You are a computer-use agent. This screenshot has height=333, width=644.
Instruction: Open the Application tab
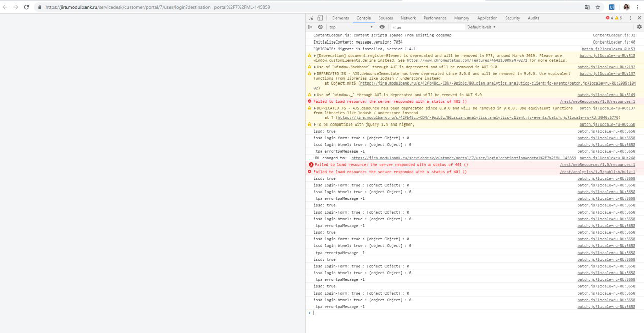pos(487,18)
